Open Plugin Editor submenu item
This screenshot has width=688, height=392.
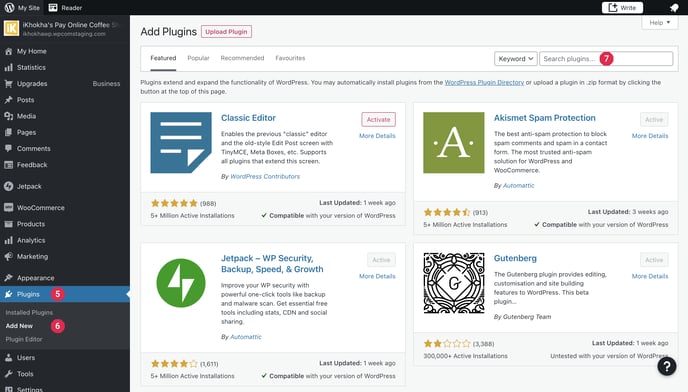(24, 339)
